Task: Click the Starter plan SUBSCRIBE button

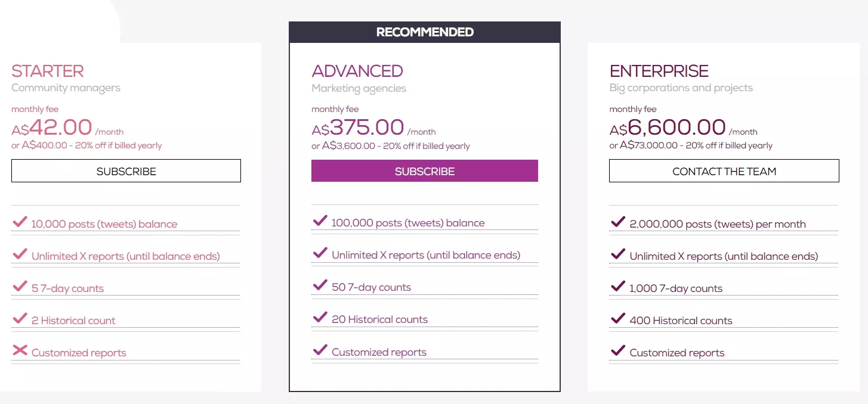Action: point(126,171)
